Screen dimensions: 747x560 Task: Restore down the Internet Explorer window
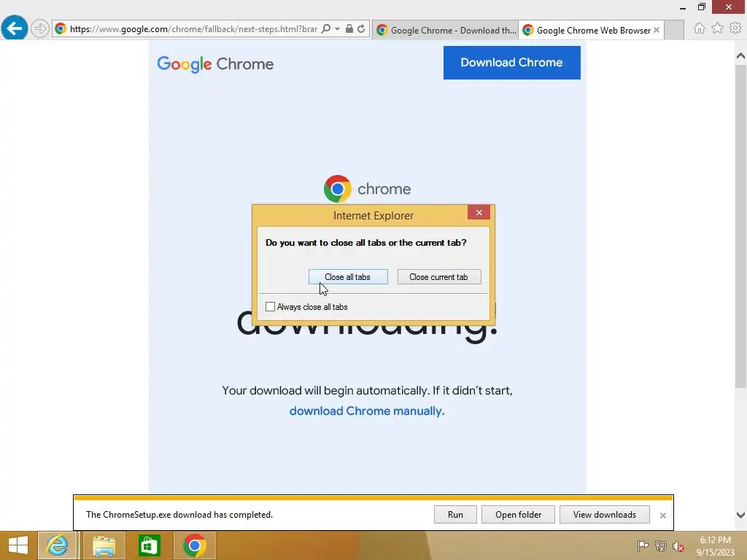pos(701,7)
